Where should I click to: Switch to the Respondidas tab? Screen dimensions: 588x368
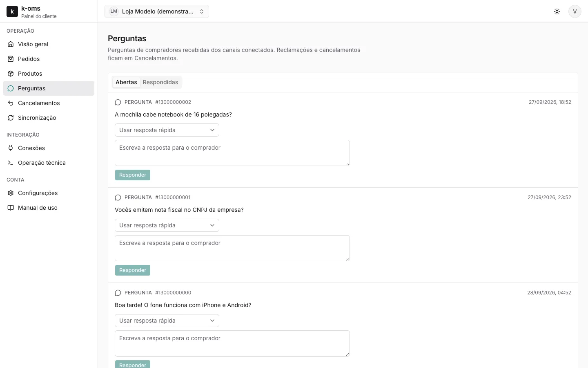160,82
